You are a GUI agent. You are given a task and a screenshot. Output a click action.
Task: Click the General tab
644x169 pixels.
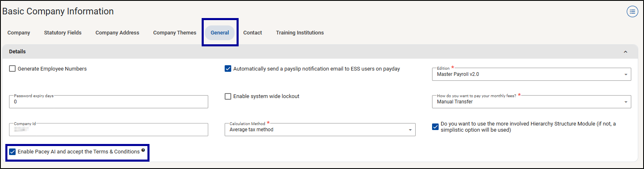pos(220,33)
